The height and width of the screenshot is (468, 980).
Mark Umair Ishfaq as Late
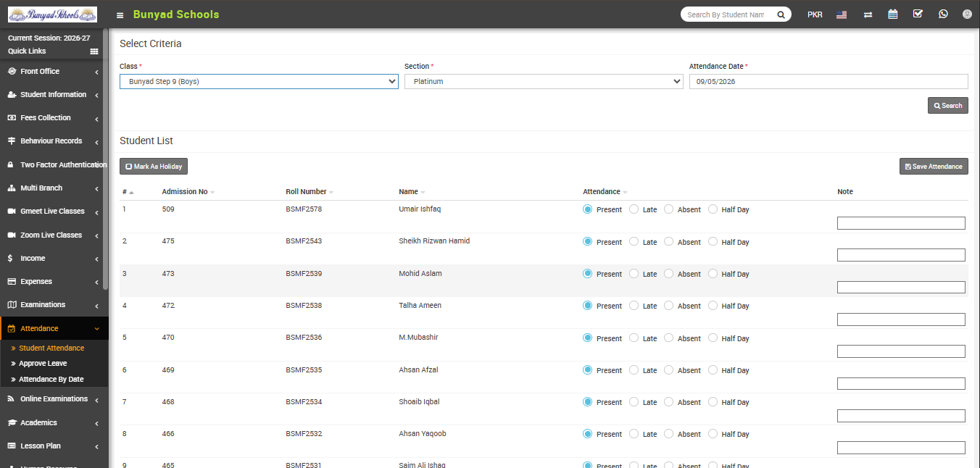pos(634,209)
